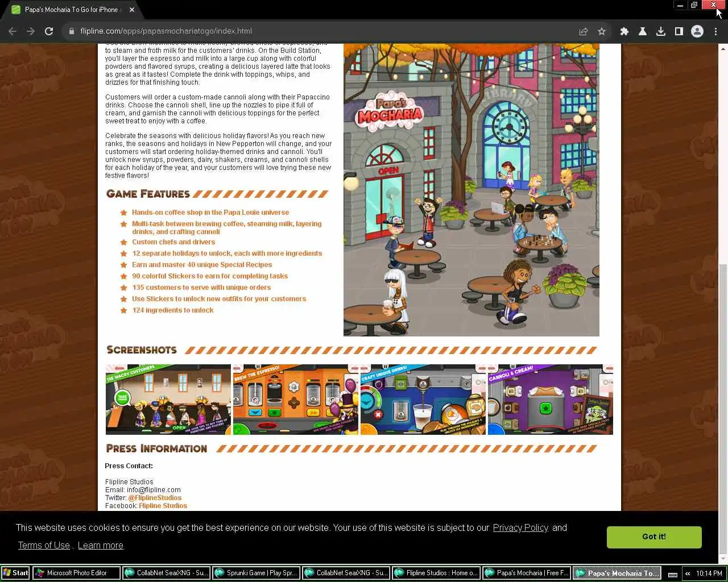
Task: Open the profile avatar icon
Action: 697,31
